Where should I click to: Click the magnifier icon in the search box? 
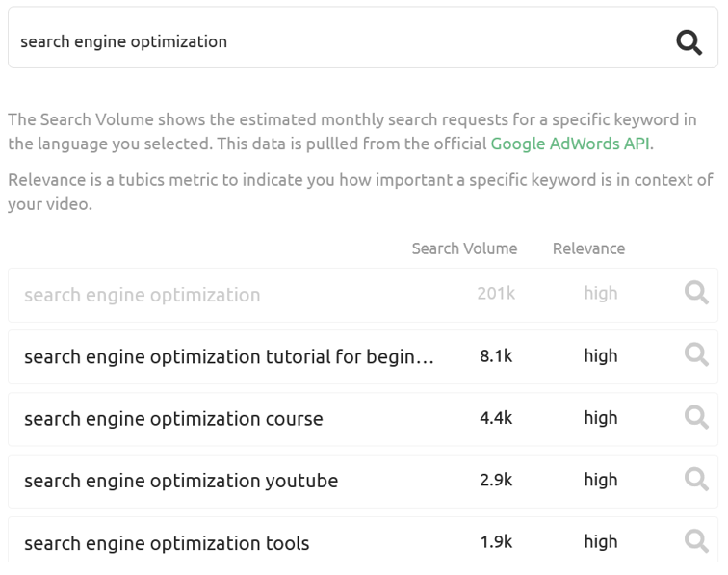coord(689,41)
